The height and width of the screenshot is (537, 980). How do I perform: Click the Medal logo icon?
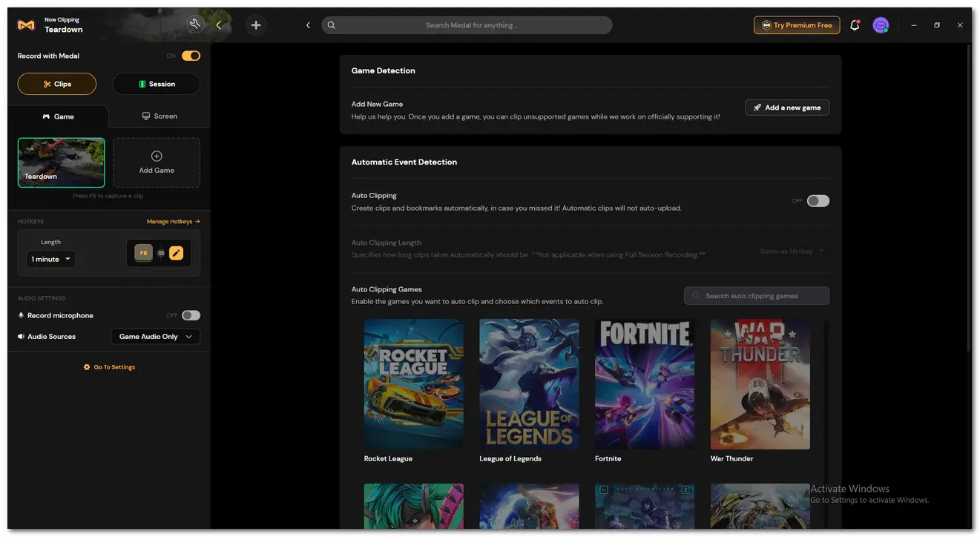26,25
